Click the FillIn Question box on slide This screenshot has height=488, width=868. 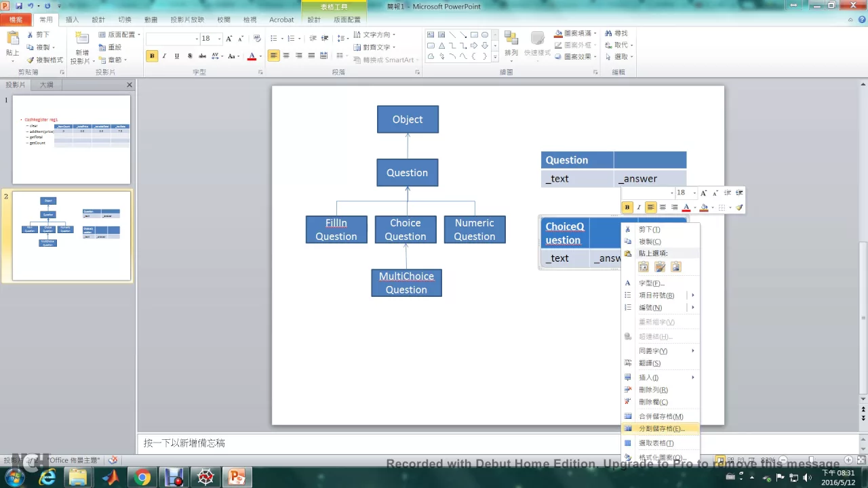click(x=336, y=230)
